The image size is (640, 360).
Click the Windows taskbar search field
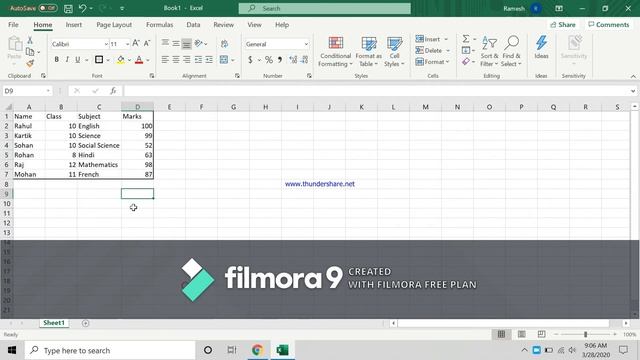point(110,350)
